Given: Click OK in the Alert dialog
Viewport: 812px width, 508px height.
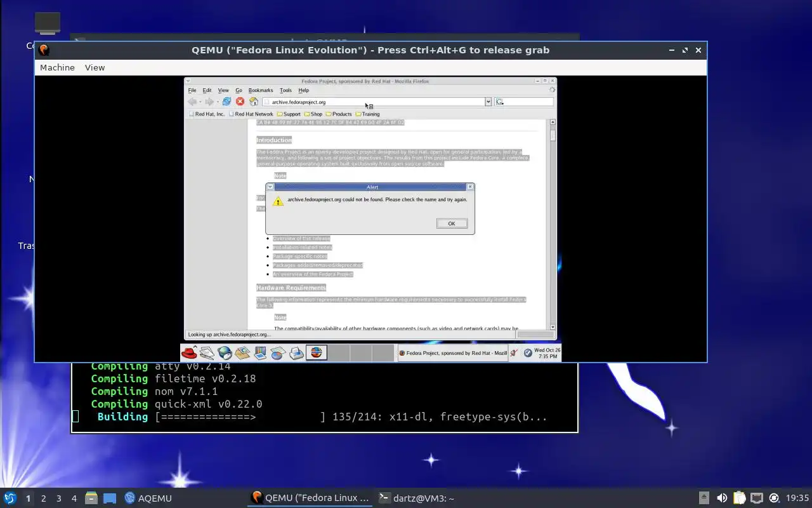Looking at the screenshot, I should tap(452, 224).
